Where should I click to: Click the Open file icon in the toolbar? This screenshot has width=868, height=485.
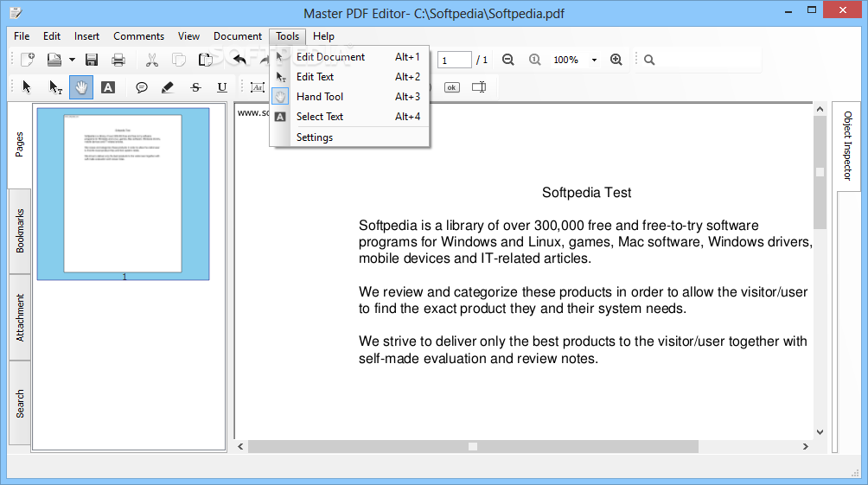(x=54, y=60)
